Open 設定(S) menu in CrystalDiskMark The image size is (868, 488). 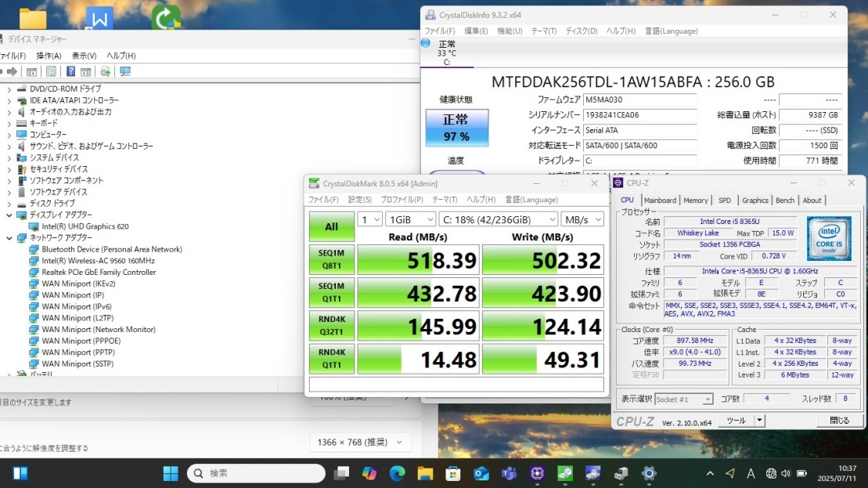[x=359, y=200]
